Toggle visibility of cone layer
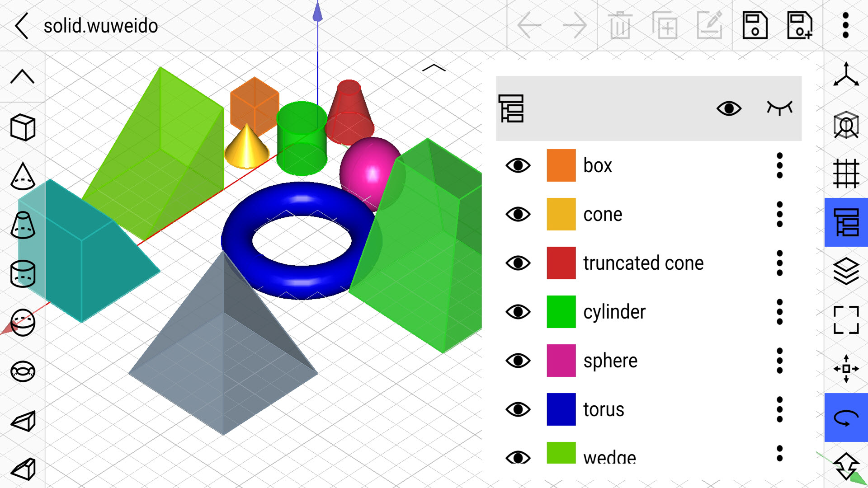 pos(518,214)
